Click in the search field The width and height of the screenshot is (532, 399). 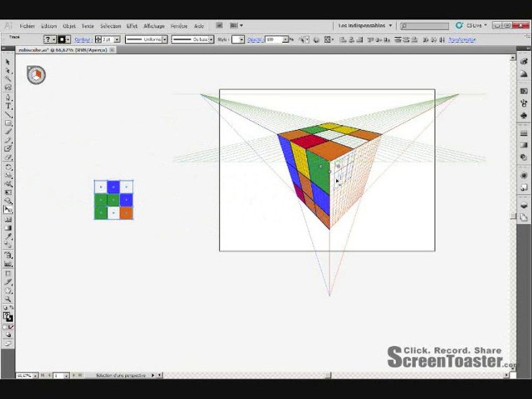tap(424, 26)
